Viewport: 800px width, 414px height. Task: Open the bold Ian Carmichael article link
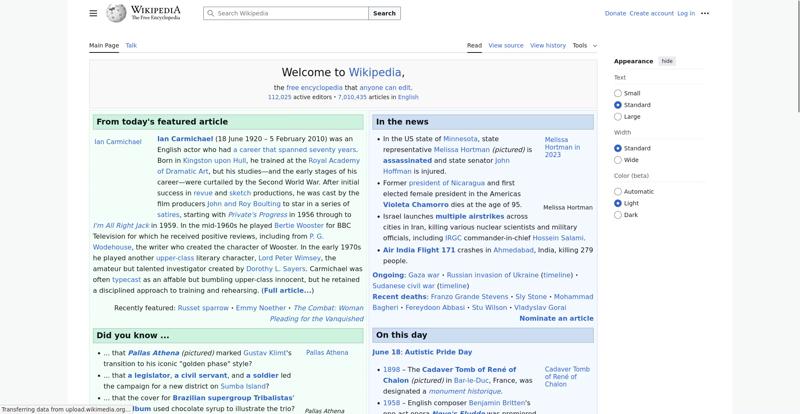click(185, 139)
